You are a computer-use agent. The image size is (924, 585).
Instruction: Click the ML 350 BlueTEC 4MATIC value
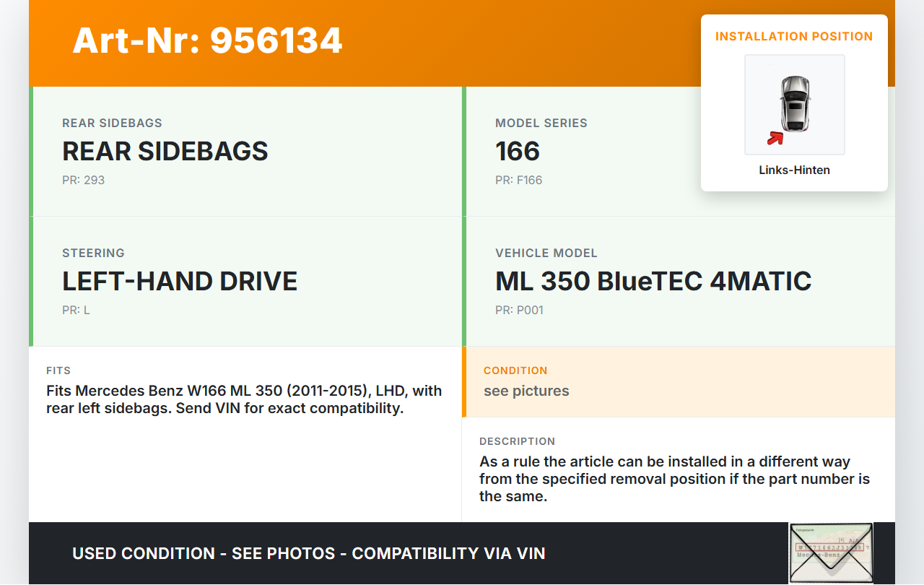(653, 281)
